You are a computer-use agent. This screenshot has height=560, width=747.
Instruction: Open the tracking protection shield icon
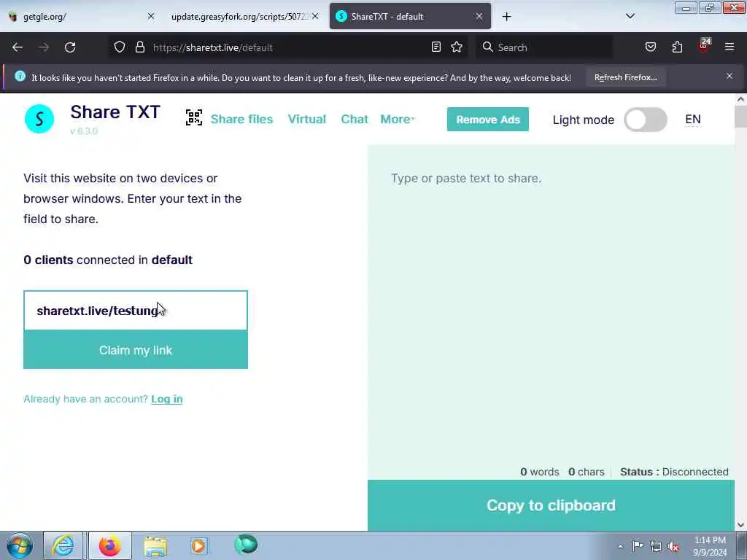click(x=120, y=47)
